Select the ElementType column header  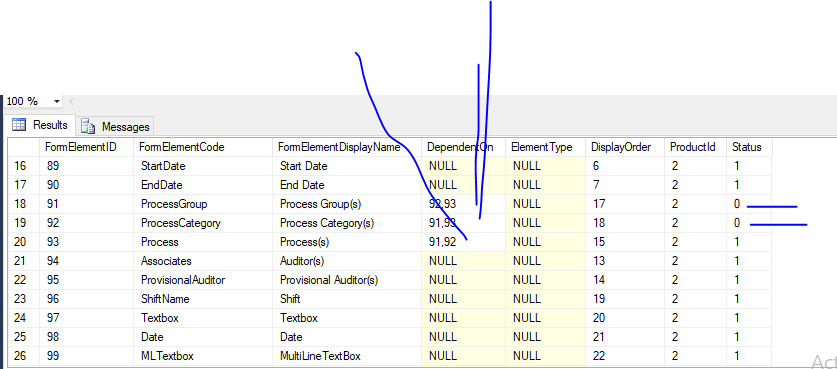[546, 147]
